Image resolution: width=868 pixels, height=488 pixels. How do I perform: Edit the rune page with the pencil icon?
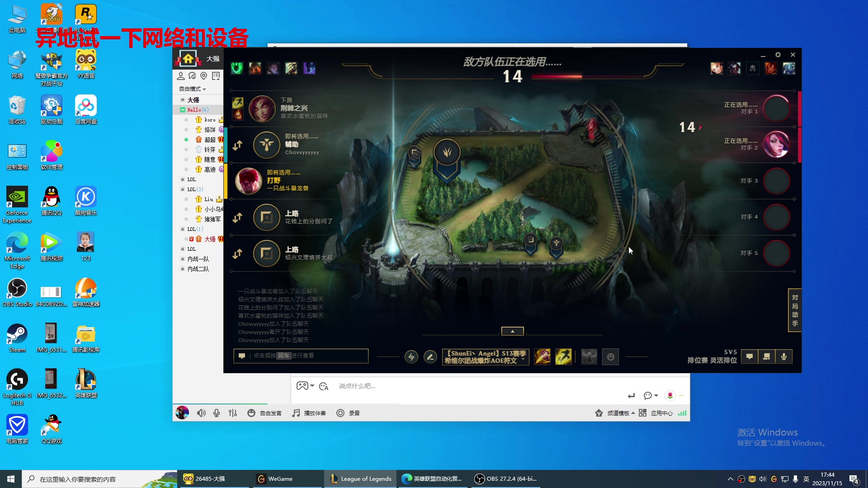[430, 357]
